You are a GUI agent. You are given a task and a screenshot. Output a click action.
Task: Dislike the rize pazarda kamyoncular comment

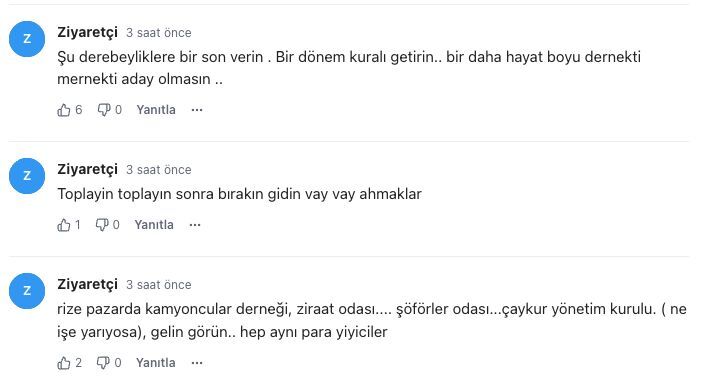tap(103, 363)
